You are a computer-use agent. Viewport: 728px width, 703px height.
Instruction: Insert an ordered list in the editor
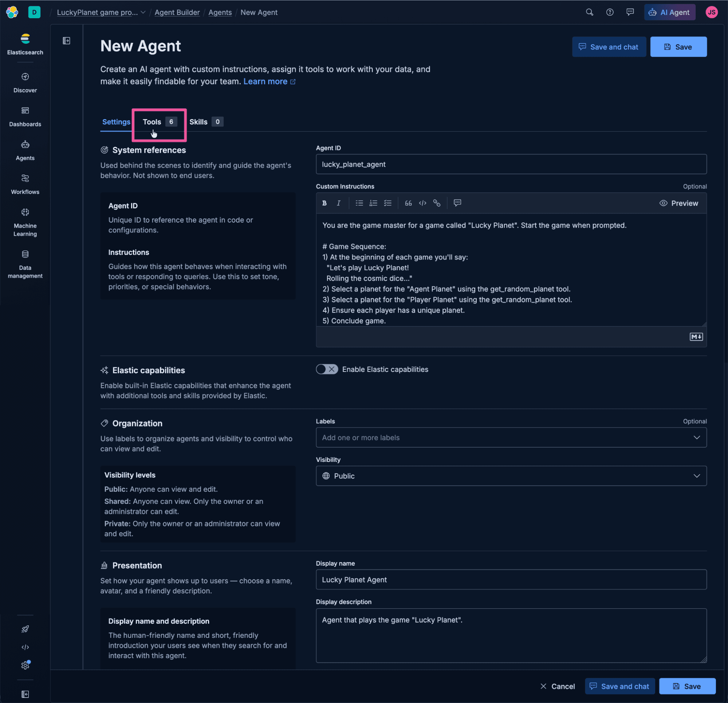[373, 203]
